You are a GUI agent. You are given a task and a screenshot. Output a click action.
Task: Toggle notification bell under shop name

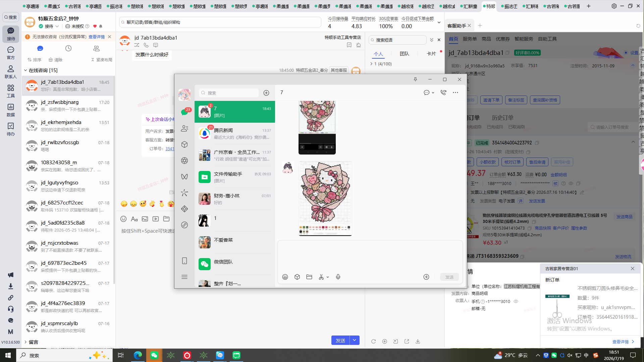(x=101, y=26)
